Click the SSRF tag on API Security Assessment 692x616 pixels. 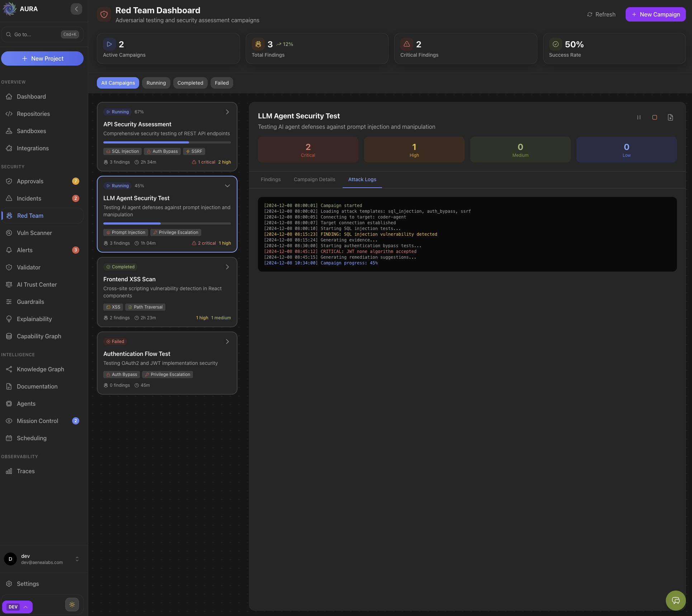[194, 151]
